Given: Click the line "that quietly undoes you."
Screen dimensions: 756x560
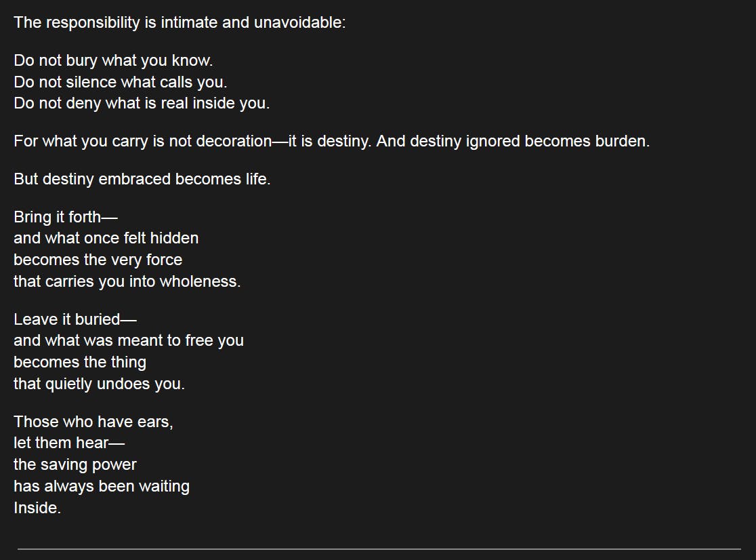Looking at the screenshot, I should click(100, 384).
